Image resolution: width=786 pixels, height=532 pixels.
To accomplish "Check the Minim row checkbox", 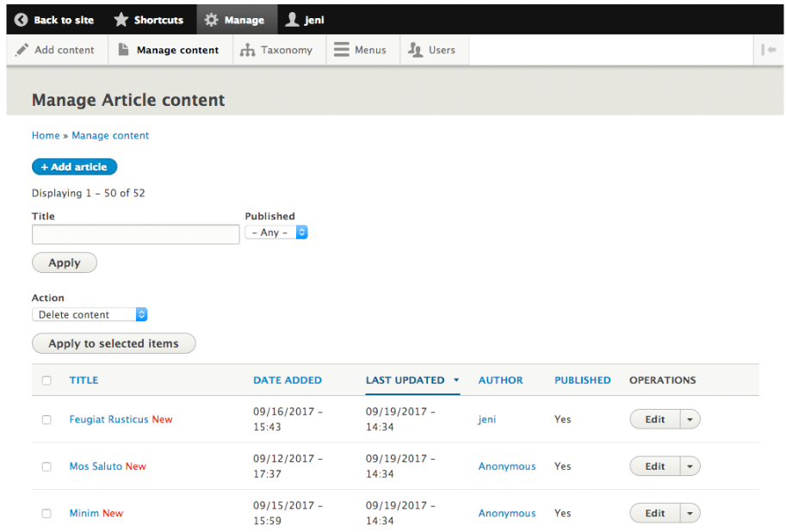I will (x=46, y=513).
